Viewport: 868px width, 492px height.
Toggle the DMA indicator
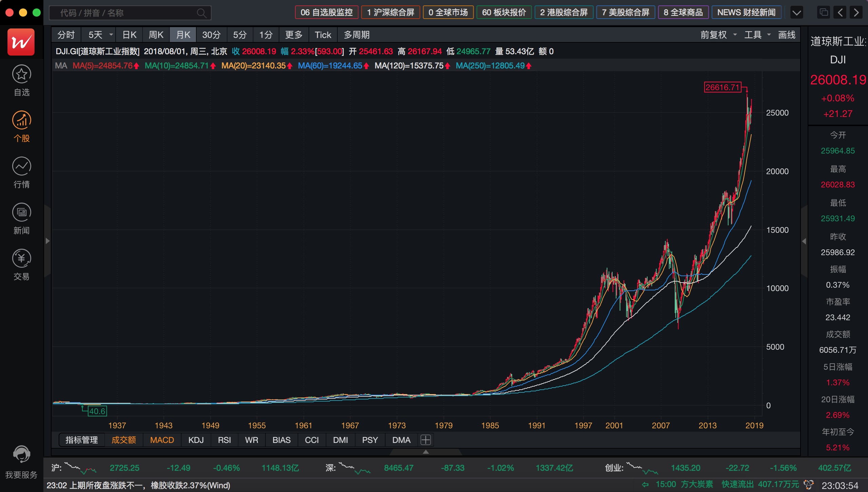click(401, 440)
